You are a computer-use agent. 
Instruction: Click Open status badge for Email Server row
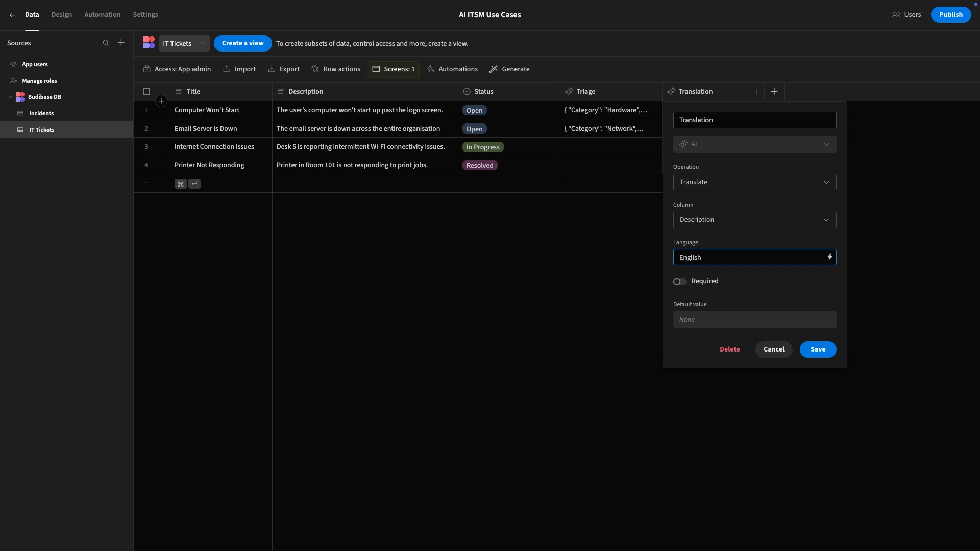(474, 129)
